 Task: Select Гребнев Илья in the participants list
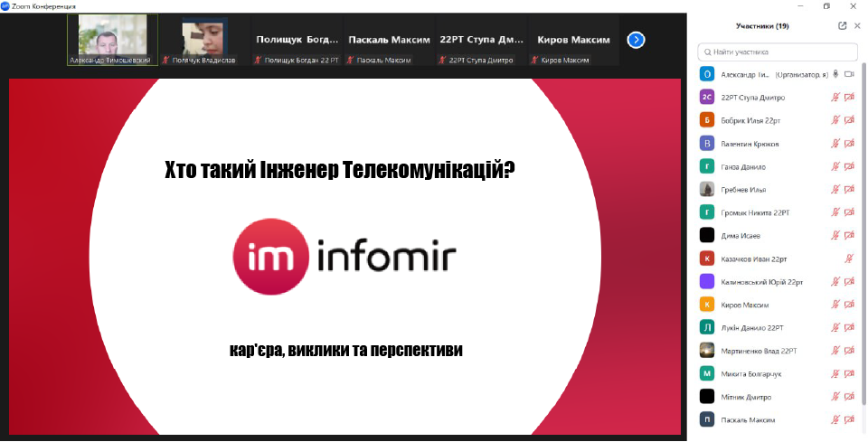743,190
